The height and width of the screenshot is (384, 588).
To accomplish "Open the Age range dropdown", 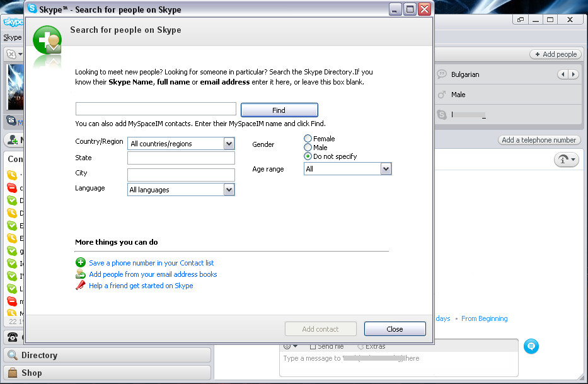I will [386, 169].
